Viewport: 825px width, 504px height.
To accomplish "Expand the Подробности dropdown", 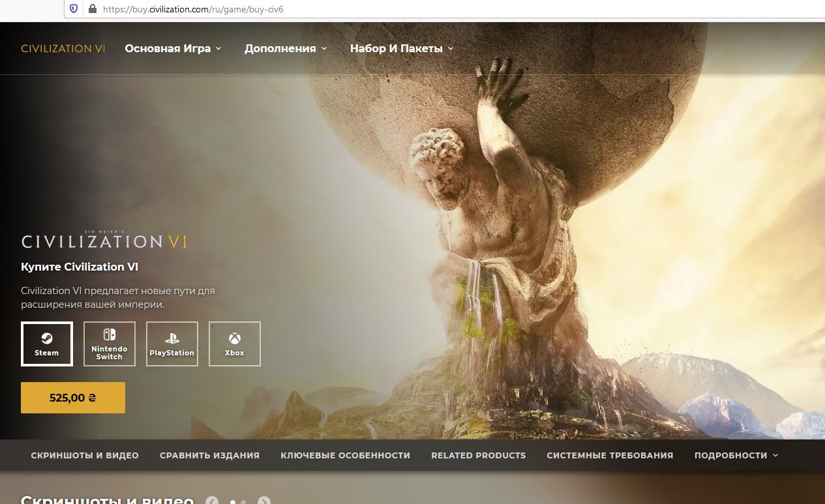I will [x=736, y=456].
